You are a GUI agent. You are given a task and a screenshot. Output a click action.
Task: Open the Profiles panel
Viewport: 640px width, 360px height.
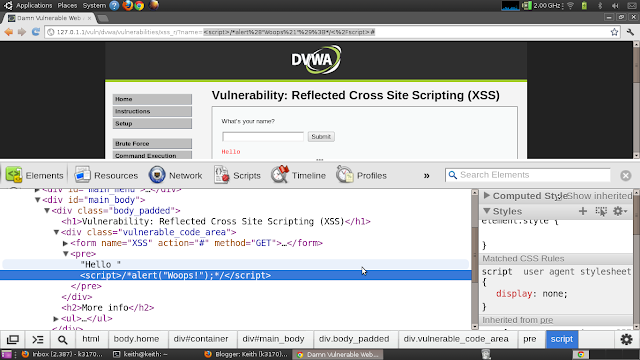coord(361,175)
